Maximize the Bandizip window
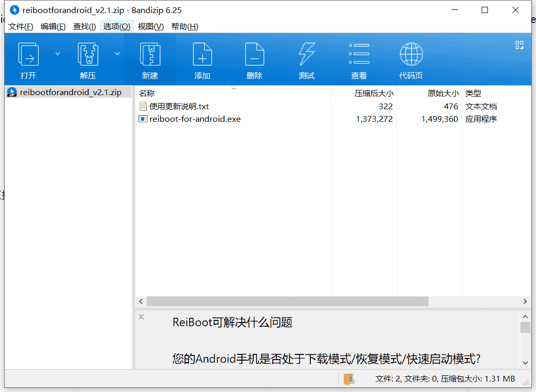The height and width of the screenshot is (392, 536). pos(485,10)
